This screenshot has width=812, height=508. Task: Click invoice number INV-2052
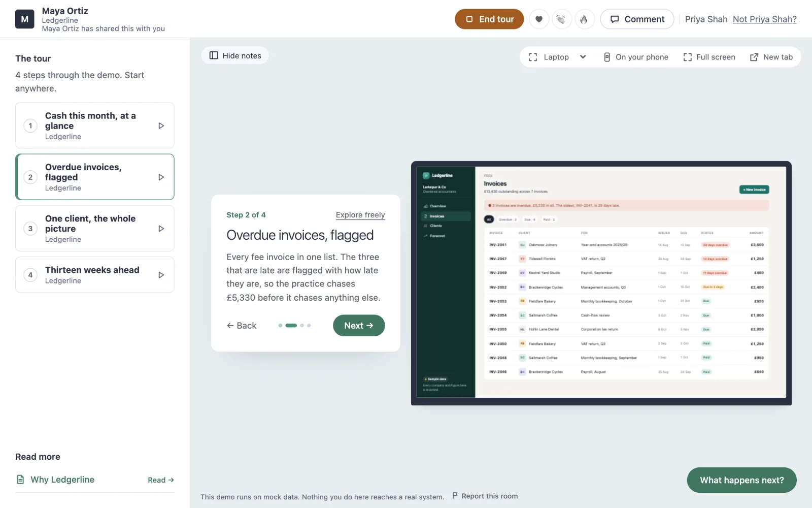coord(498,288)
